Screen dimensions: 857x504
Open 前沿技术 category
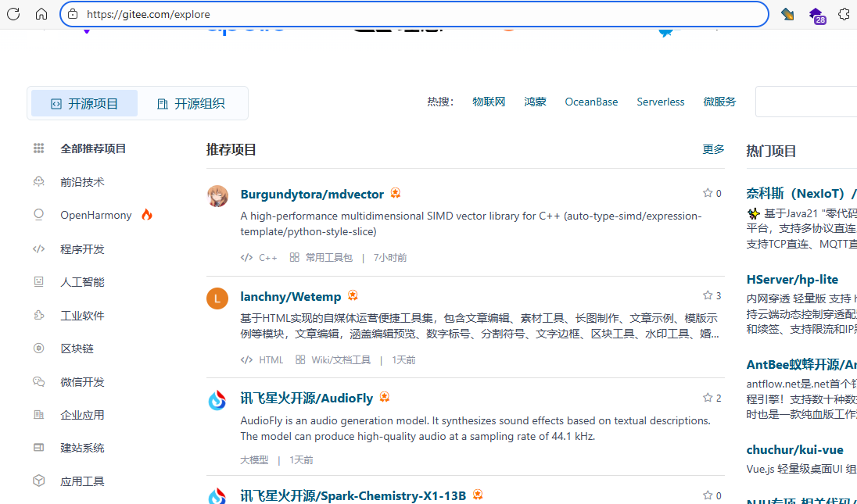pos(82,182)
